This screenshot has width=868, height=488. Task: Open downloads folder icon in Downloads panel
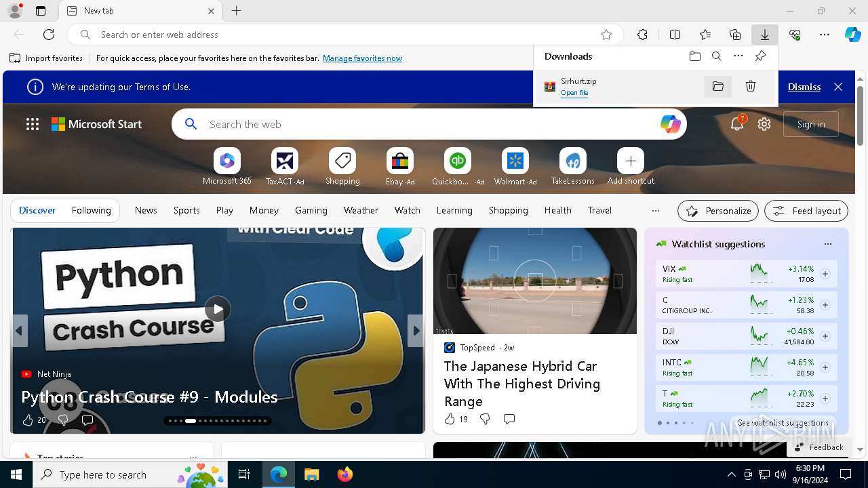click(x=695, y=56)
